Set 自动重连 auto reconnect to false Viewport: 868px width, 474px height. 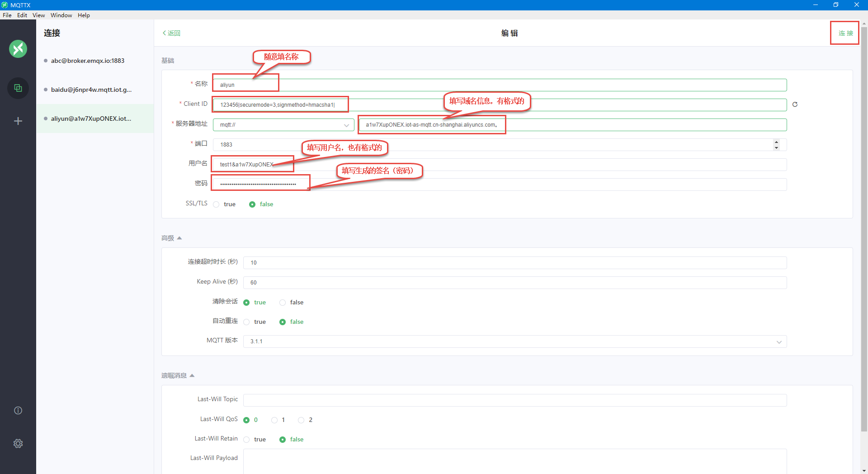pyautogui.click(x=292, y=322)
